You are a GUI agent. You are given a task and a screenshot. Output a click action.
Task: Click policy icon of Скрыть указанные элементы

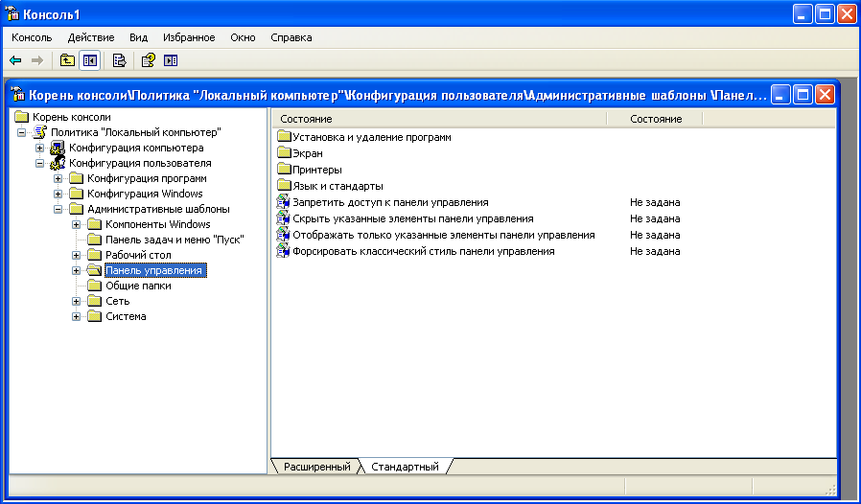click(283, 218)
